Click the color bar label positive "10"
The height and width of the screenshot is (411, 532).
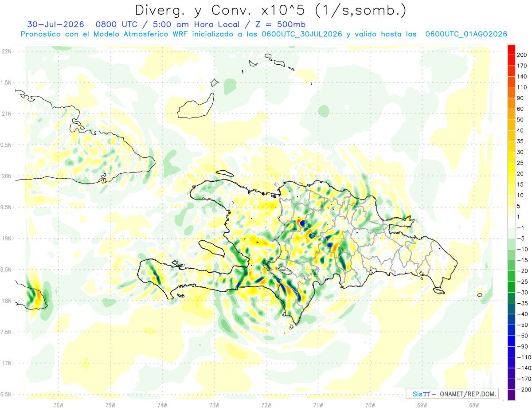click(x=520, y=196)
